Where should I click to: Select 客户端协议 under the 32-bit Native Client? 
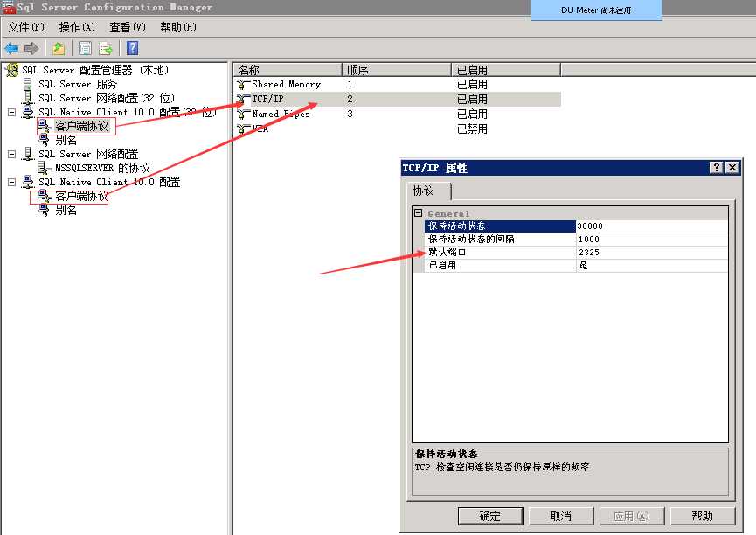point(82,127)
